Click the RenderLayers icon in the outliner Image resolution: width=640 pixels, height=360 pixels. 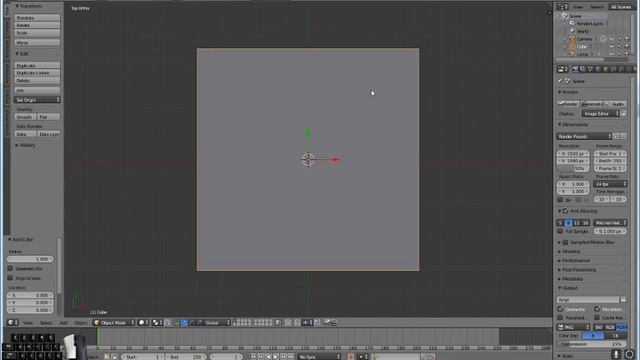point(572,23)
